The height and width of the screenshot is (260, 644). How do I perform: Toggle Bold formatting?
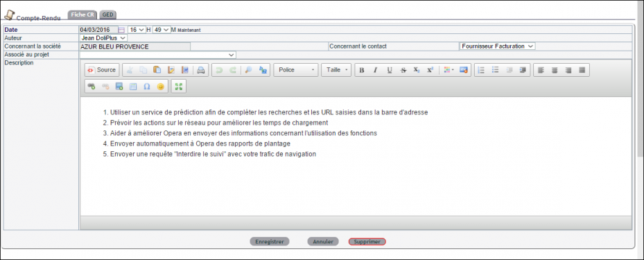point(362,70)
